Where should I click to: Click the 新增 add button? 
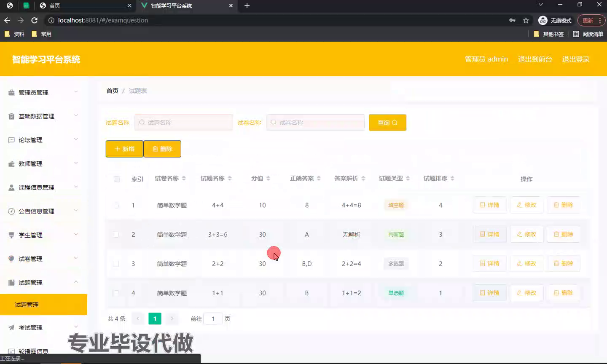(x=124, y=149)
